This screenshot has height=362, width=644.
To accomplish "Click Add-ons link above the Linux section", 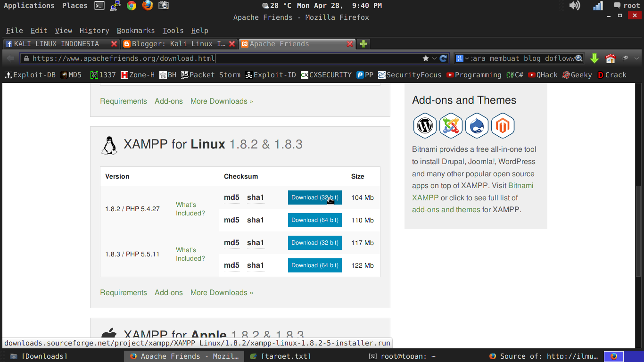I will 169,101.
